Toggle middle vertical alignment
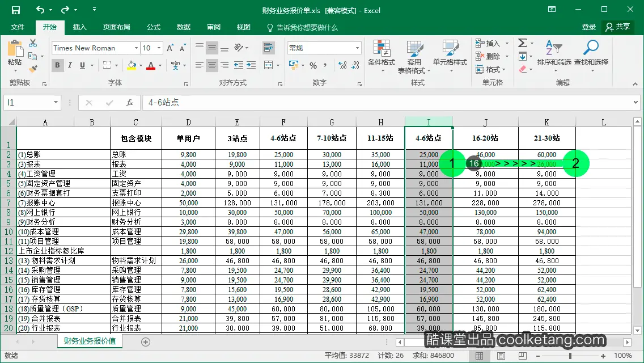The width and height of the screenshot is (644, 363). pos(212,48)
